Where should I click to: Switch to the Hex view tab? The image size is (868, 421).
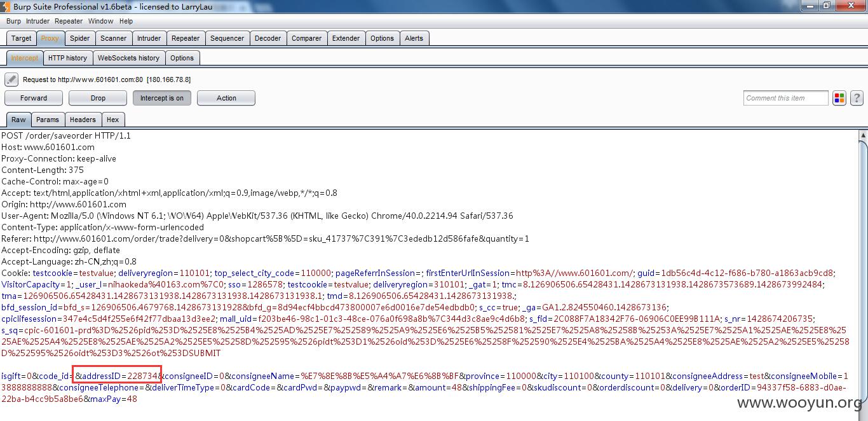pyautogui.click(x=113, y=120)
